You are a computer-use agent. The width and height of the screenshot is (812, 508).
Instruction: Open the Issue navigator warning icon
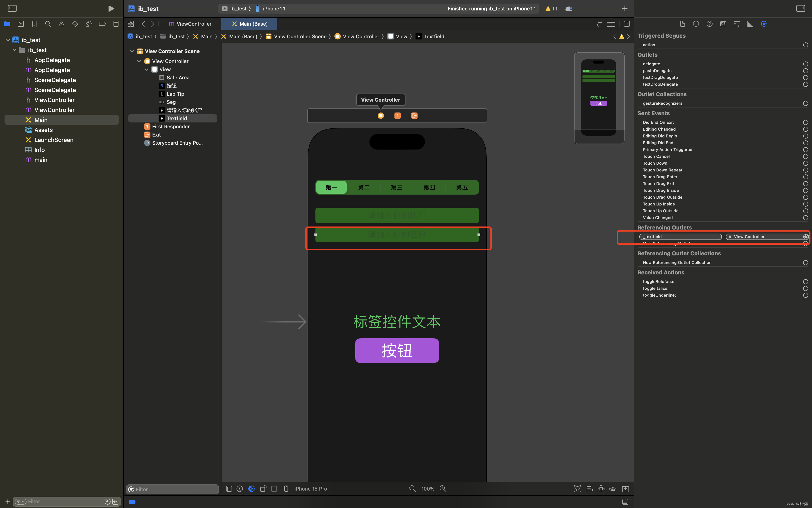tap(61, 24)
